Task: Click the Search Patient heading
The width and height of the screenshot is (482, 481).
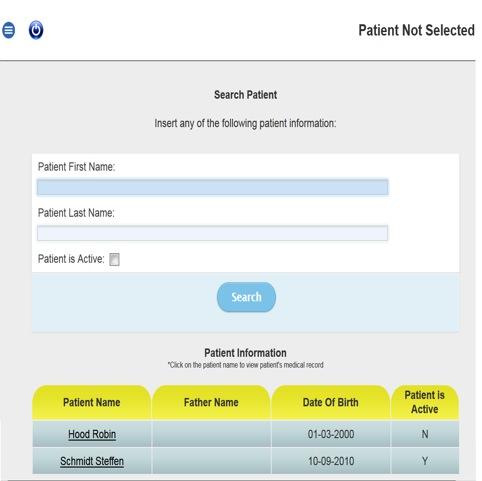Action: coord(246,95)
